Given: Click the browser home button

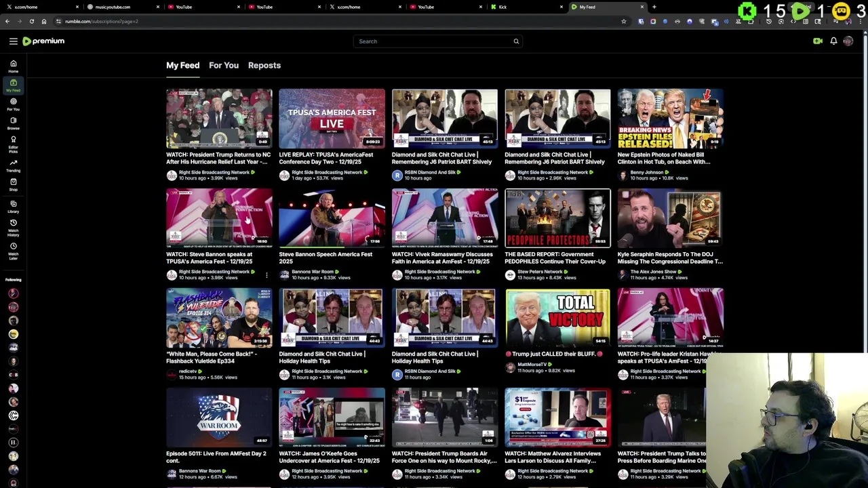Looking at the screenshot, I should pyautogui.click(x=44, y=21).
